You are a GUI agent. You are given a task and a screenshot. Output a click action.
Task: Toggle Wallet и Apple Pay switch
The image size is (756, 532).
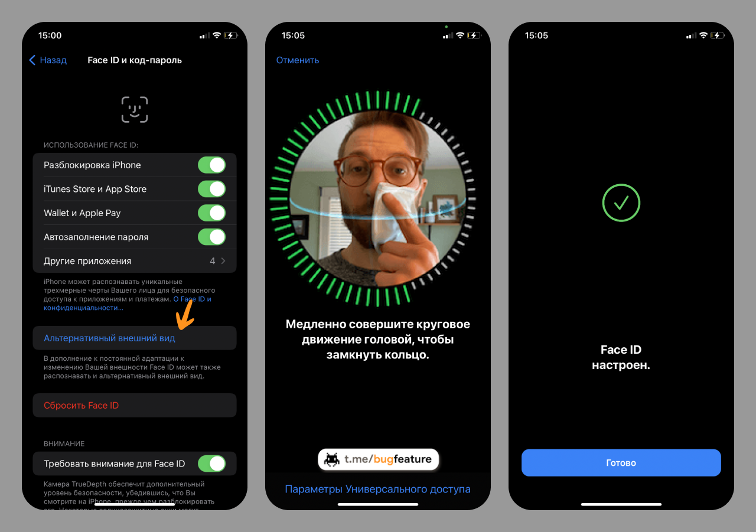(x=212, y=213)
